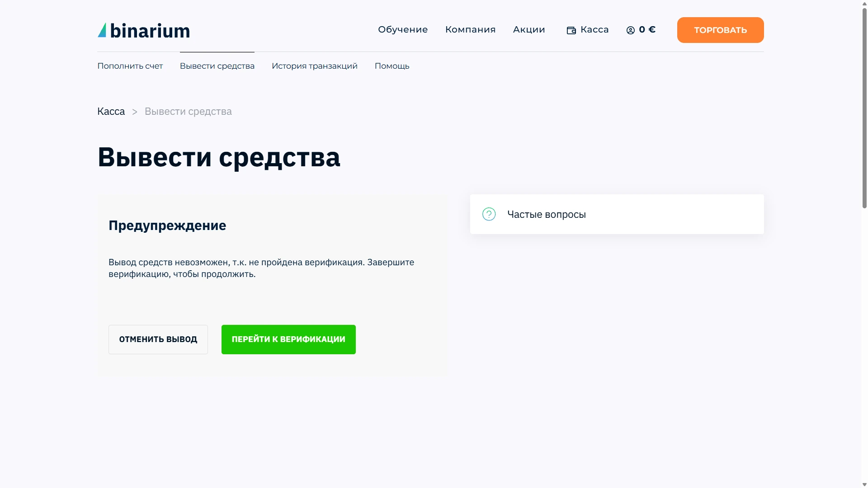Click the orange ТОРГОВАТЬ button
This screenshot has height=488, width=868.
(720, 30)
